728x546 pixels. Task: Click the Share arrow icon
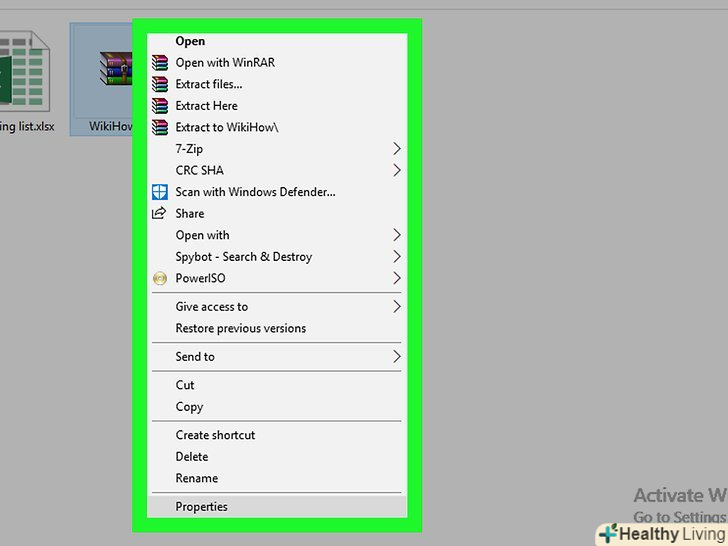(159, 213)
